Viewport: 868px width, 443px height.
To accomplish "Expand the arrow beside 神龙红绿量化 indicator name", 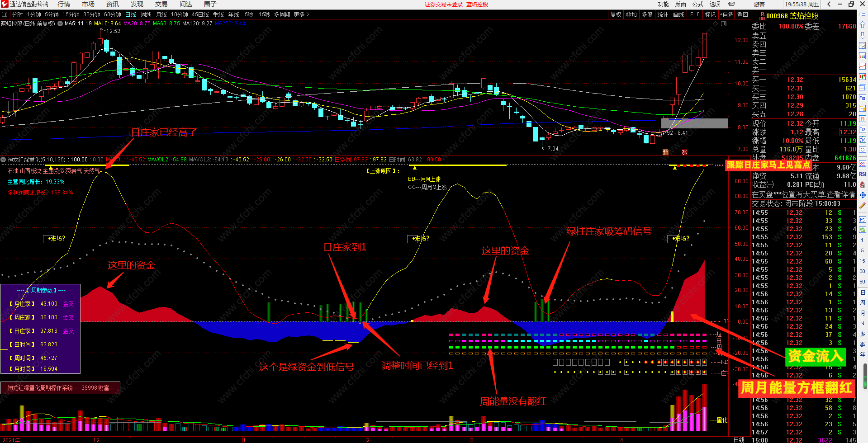I will coord(3,160).
